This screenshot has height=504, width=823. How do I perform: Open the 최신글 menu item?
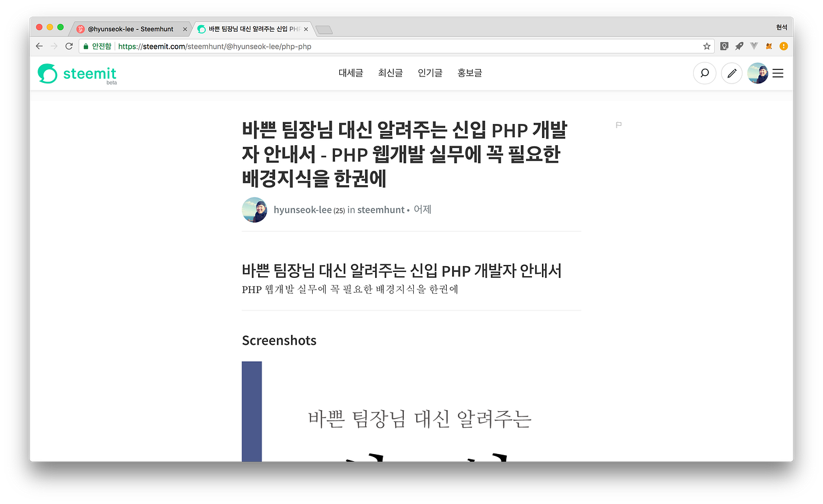390,73
